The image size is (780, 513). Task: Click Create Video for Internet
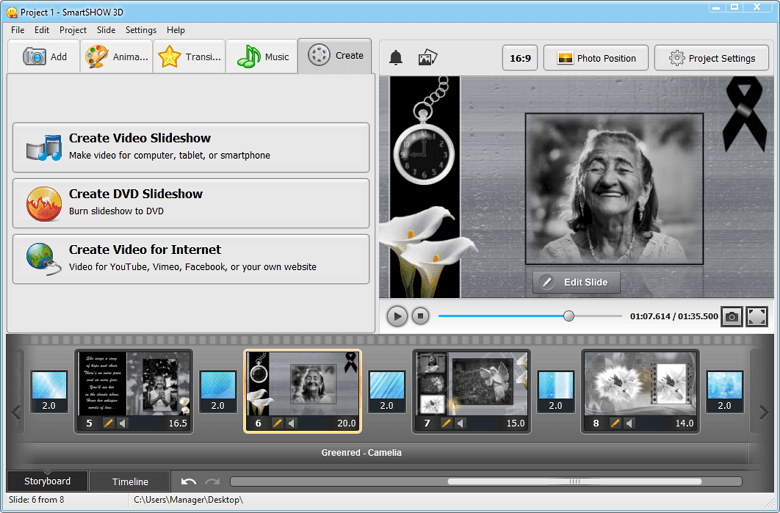click(x=191, y=259)
